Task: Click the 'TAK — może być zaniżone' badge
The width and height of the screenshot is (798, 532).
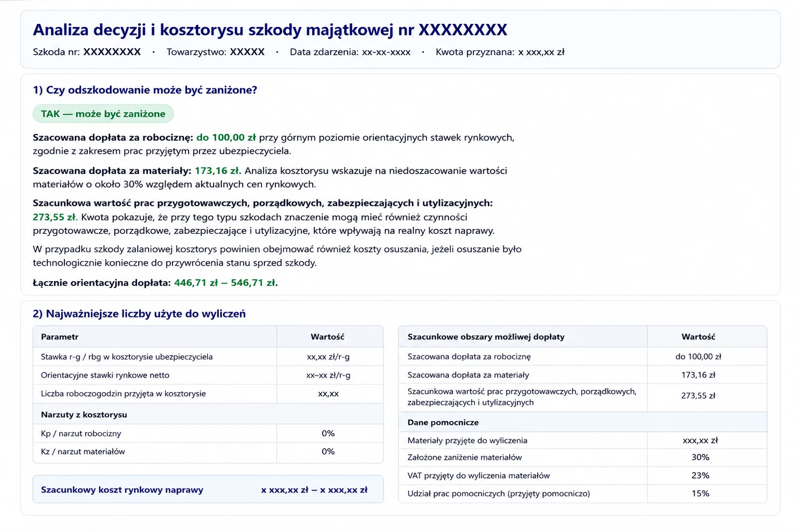Action: tap(103, 114)
